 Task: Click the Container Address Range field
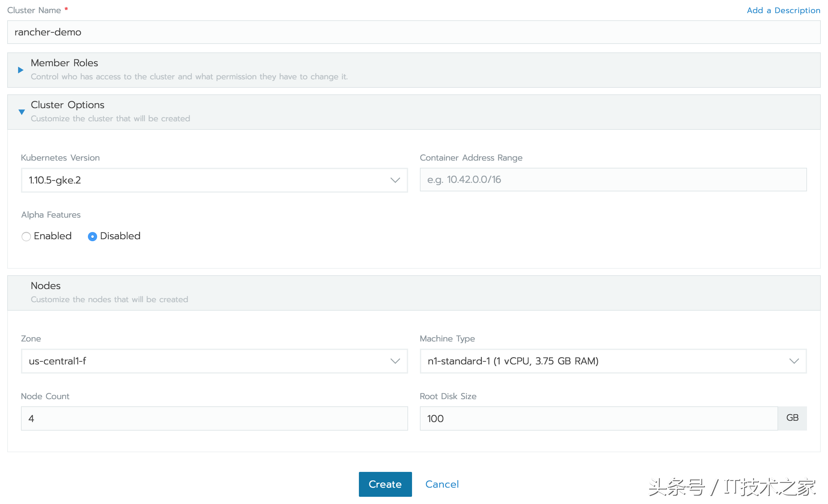click(613, 180)
